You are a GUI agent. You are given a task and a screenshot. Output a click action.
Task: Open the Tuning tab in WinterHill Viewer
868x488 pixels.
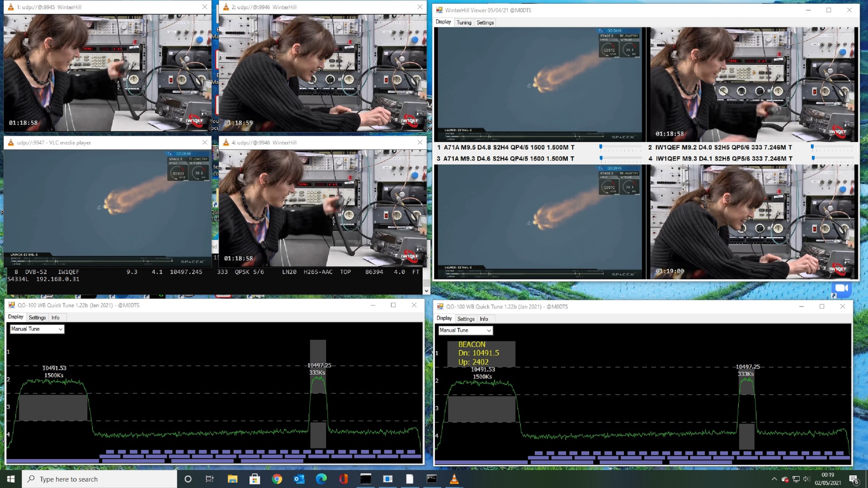pyautogui.click(x=464, y=22)
